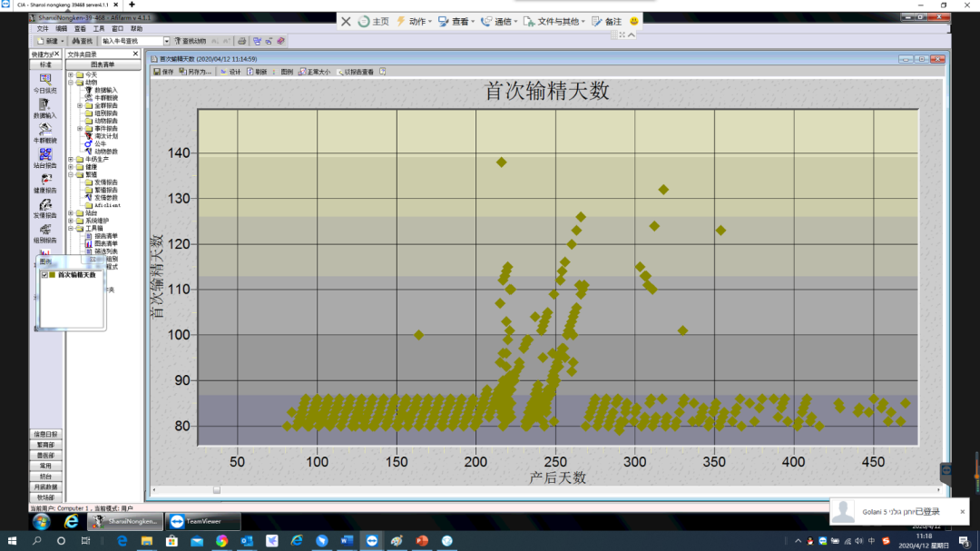This screenshot has height=551, width=980.
Task: Select 发情参数 in the folder tree
Action: tap(105, 198)
